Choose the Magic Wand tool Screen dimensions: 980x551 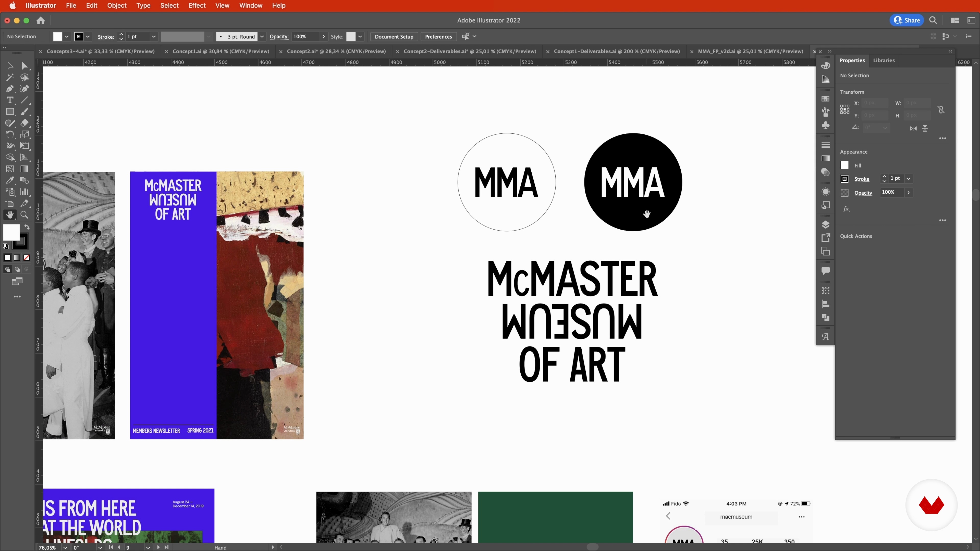point(10,77)
